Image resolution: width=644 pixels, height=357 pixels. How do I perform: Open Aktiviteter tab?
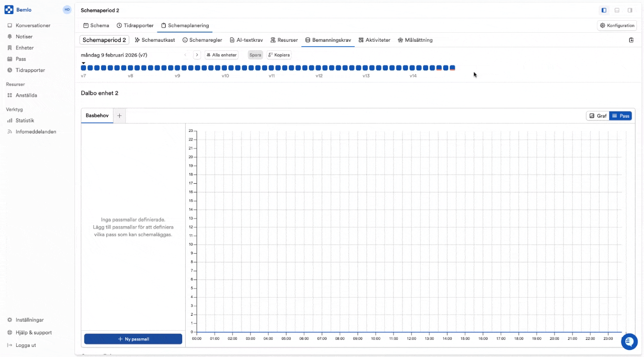374,40
